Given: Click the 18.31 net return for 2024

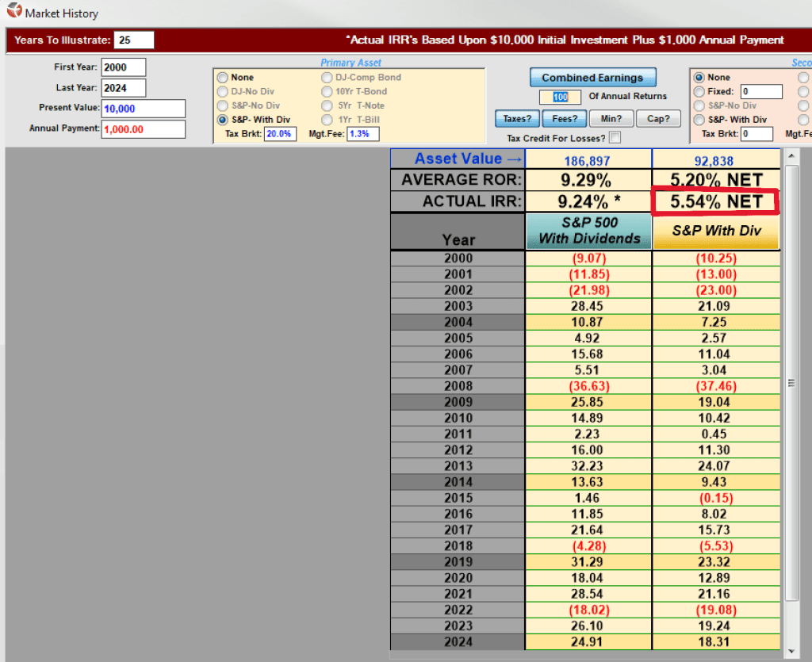Looking at the screenshot, I should pyautogui.click(x=716, y=642).
